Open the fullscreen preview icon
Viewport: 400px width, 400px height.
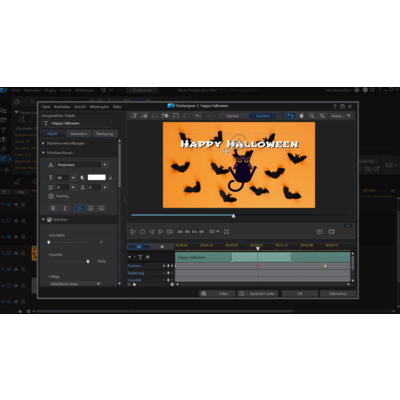(226, 231)
